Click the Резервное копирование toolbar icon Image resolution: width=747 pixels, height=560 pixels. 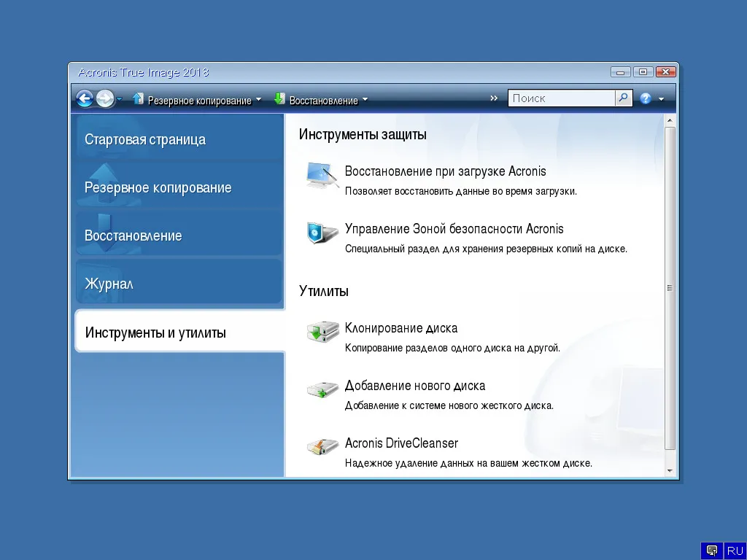pyautogui.click(x=138, y=98)
